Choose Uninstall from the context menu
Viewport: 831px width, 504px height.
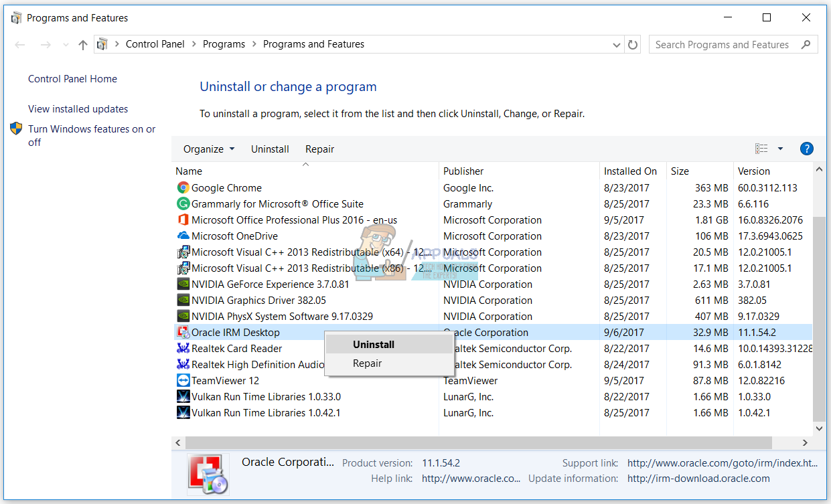pyautogui.click(x=389, y=345)
